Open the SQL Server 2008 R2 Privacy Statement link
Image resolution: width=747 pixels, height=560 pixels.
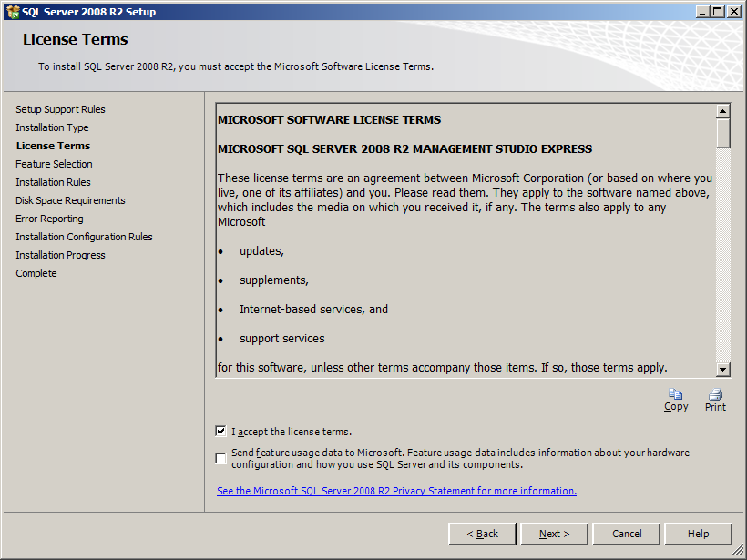point(396,491)
